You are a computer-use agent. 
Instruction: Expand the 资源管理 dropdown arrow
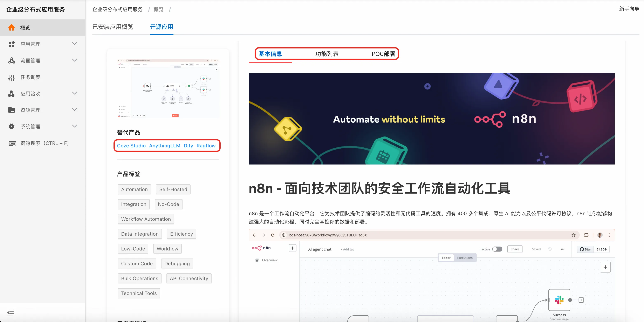[x=74, y=110]
